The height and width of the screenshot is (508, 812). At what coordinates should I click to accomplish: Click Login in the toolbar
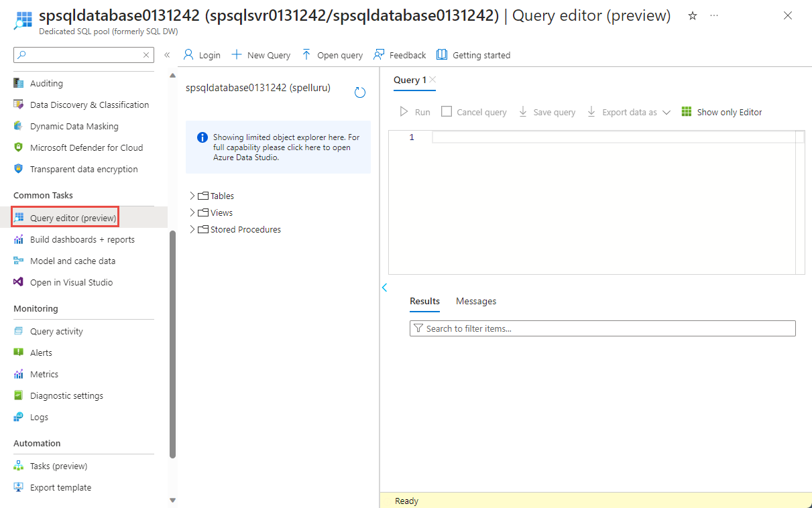(x=202, y=55)
